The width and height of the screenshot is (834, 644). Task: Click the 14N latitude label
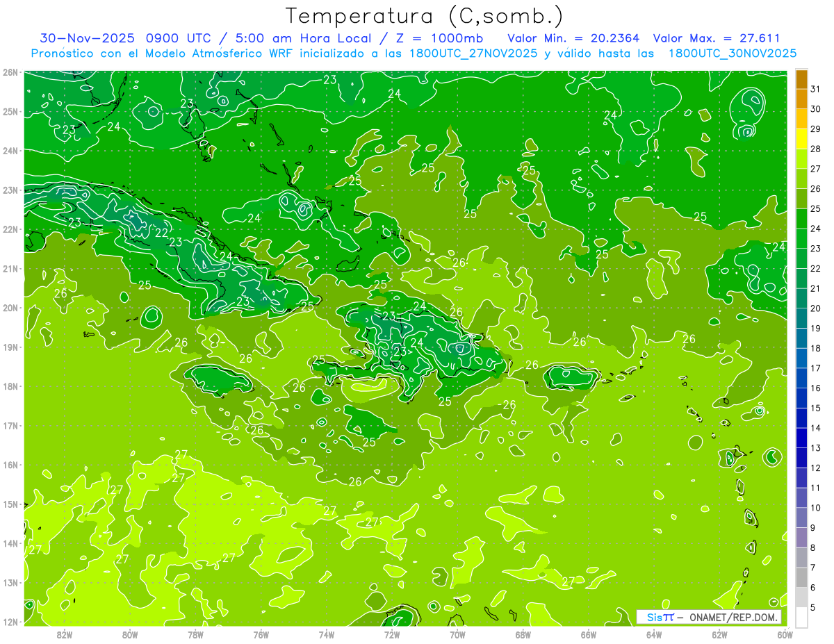point(10,543)
